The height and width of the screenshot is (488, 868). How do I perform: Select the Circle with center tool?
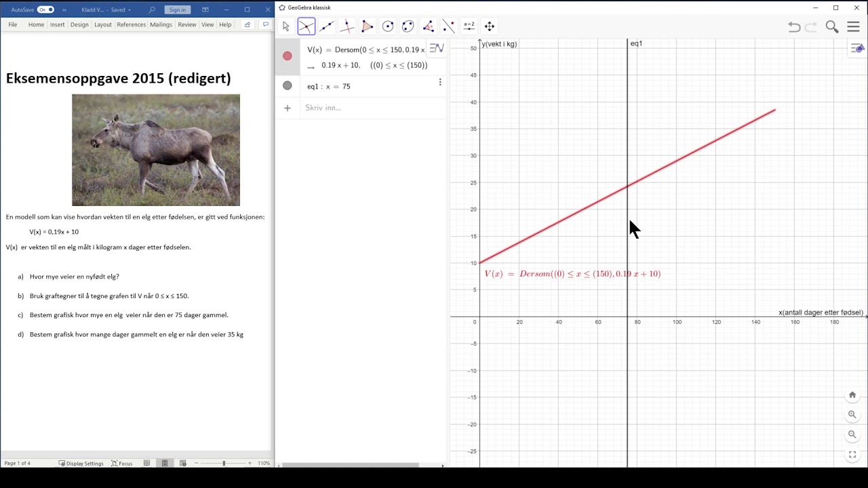(x=388, y=26)
